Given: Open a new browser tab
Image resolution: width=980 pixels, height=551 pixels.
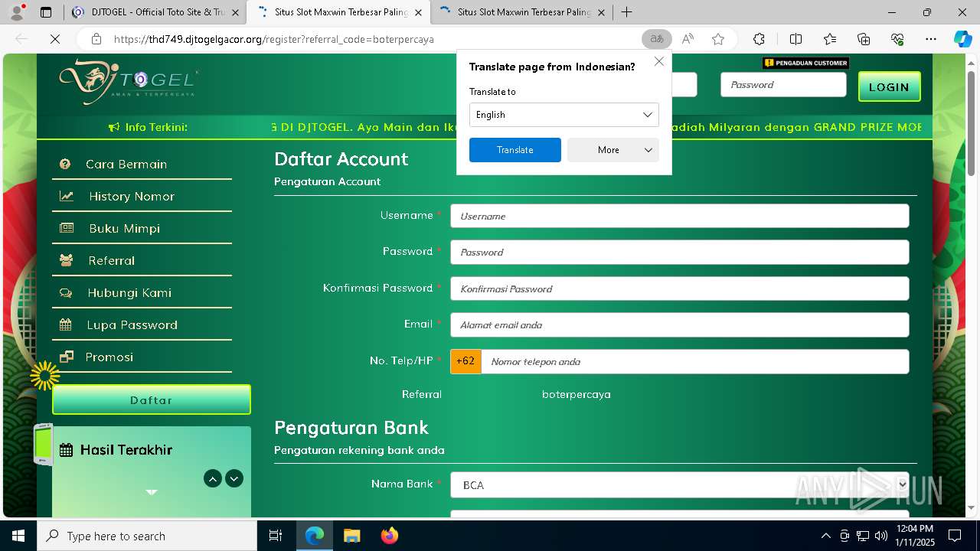Looking at the screenshot, I should 626,12.
